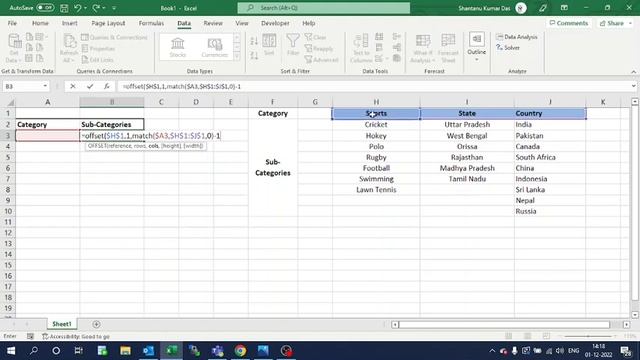Click the Clear filter button
Image resolution: width=640 pixels, height=360 pixels.
[316, 37]
